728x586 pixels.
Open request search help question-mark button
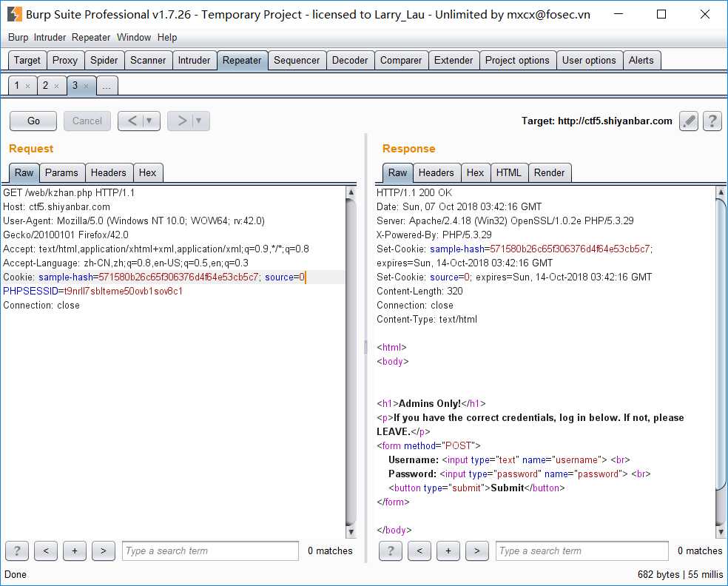coord(17,551)
